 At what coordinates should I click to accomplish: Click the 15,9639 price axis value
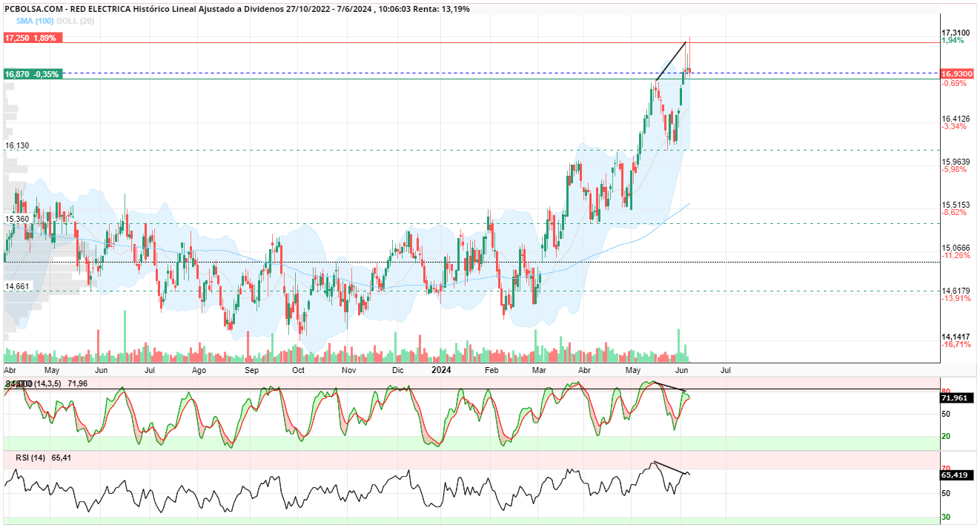(x=956, y=162)
